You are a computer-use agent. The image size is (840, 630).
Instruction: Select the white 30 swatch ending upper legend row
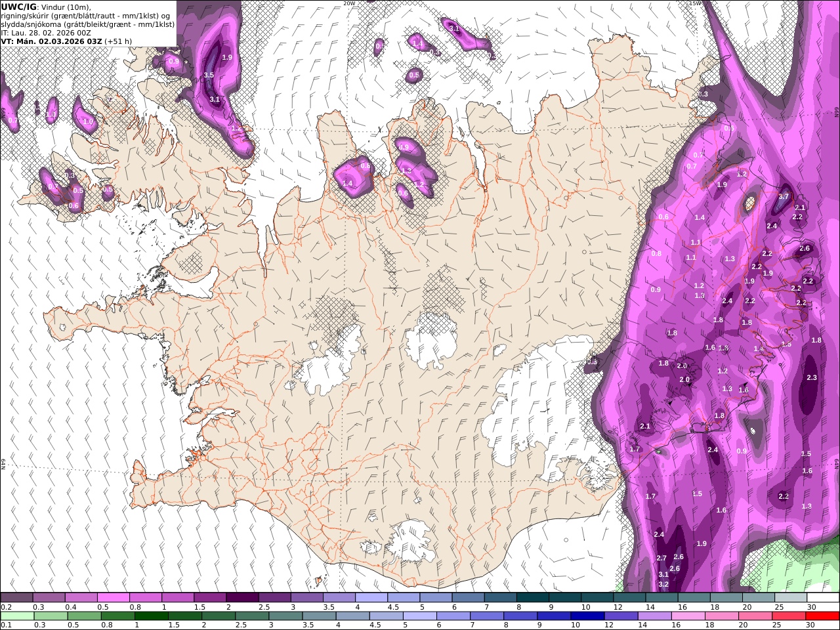coord(822,597)
